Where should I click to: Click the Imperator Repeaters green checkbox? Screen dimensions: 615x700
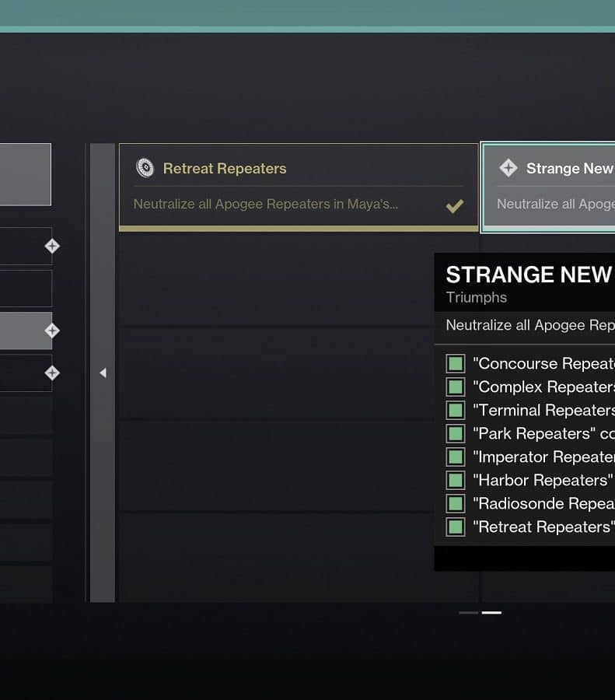(x=456, y=457)
